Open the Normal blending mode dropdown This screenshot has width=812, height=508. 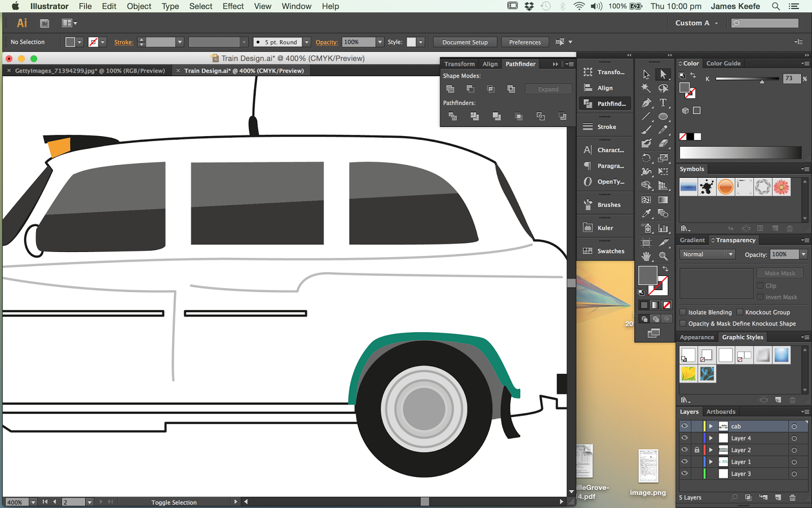[707, 255]
